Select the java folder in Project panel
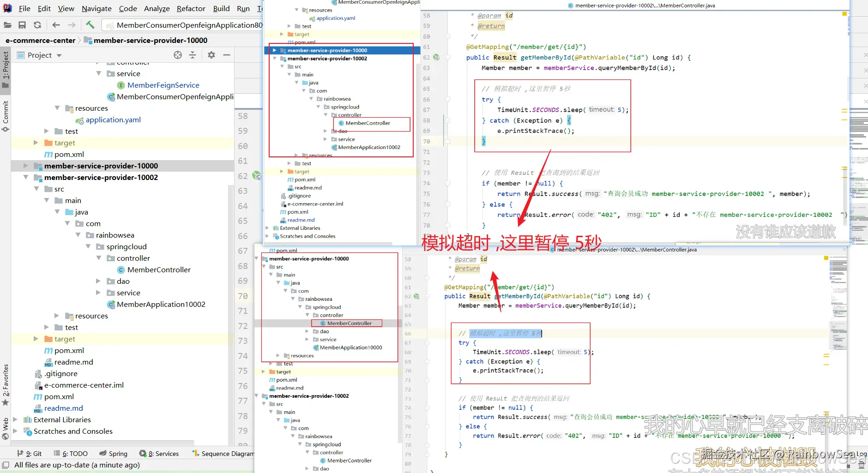The image size is (868, 473). pos(81,212)
